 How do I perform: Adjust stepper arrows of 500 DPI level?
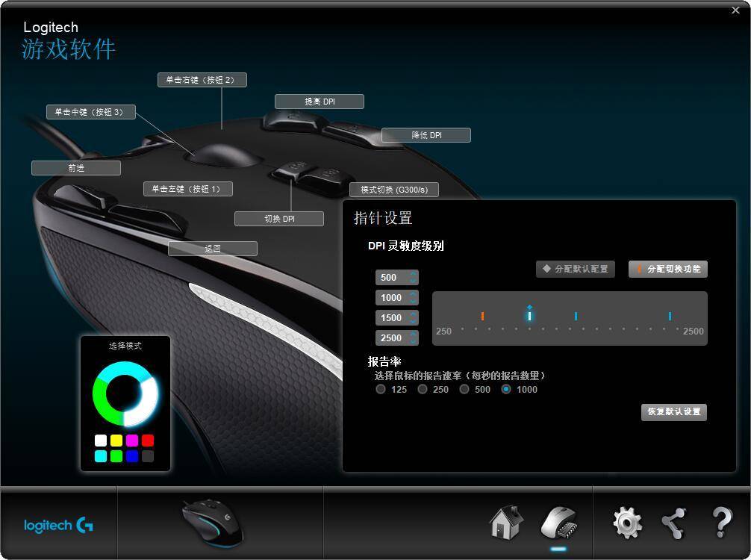coord(414,277)
